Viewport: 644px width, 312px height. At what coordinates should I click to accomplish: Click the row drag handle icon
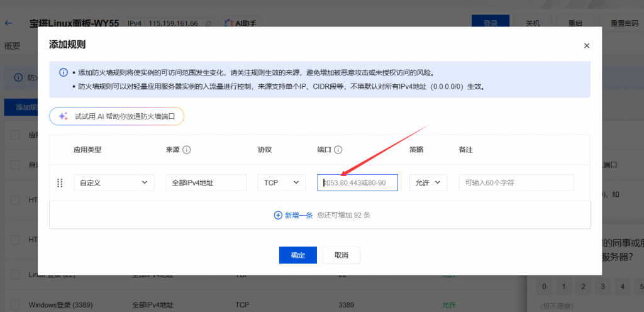[60, 182]
